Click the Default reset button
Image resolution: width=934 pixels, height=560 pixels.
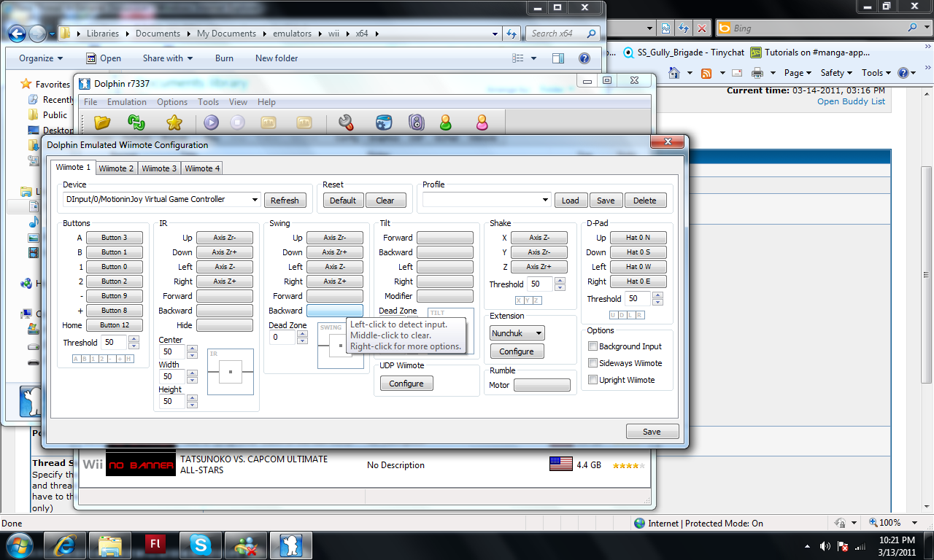[x=343, y=201]
